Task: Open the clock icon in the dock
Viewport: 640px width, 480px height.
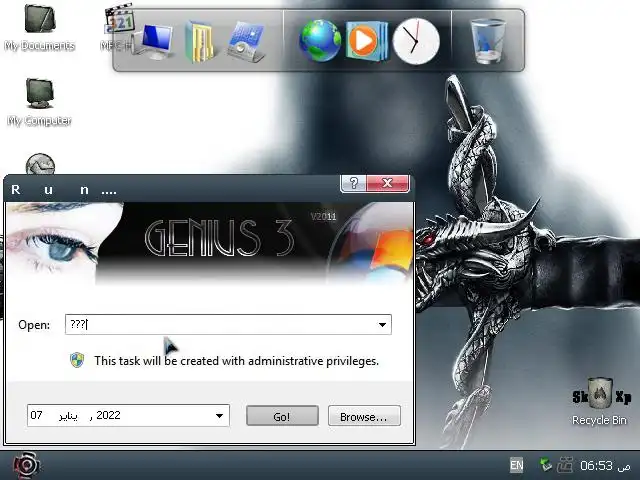Action: [x=416, y=41]
